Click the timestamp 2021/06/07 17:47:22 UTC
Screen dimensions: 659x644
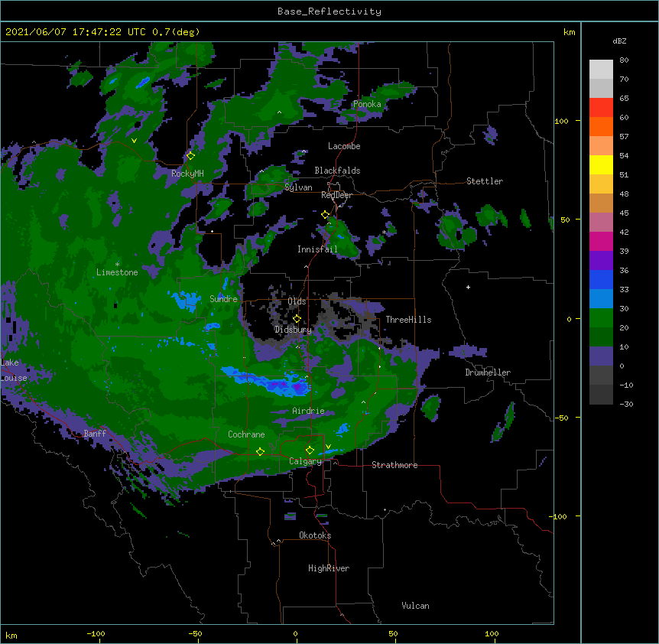pyautogui.click(x=76, y=32)
